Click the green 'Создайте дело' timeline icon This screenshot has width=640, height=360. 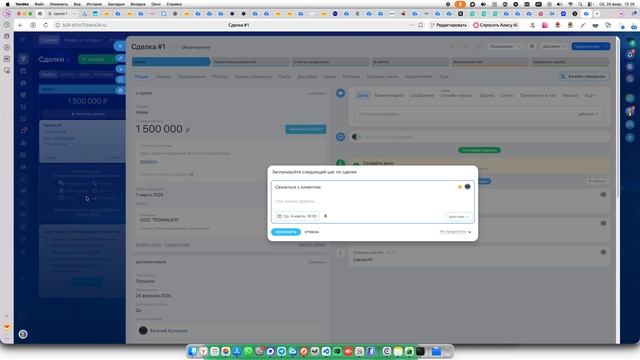340,163
